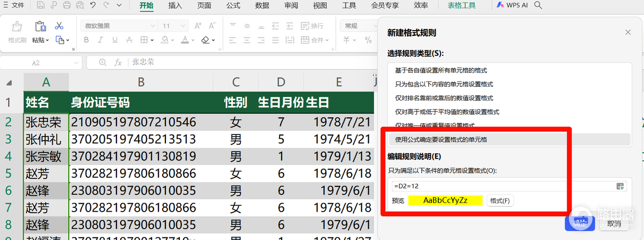Click the 取消 button in the dialog
The height and width of the screenshot is (240, 644).
[613, 224]
